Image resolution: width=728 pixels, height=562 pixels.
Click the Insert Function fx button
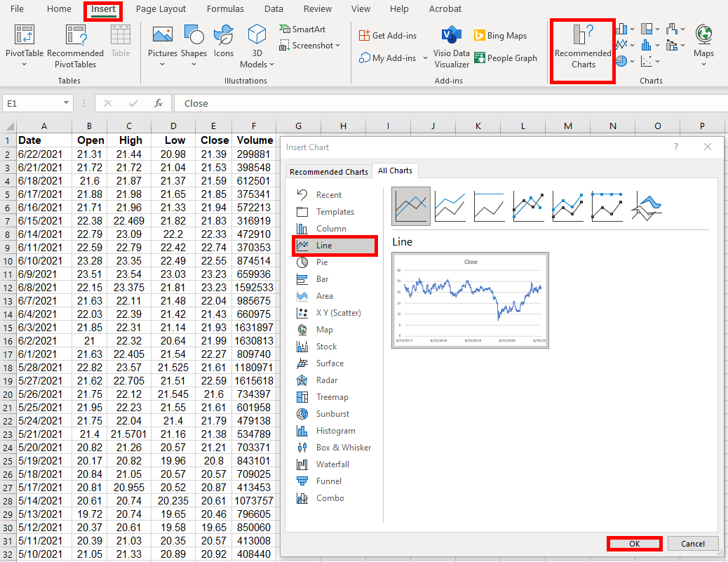tap(159, 103)
